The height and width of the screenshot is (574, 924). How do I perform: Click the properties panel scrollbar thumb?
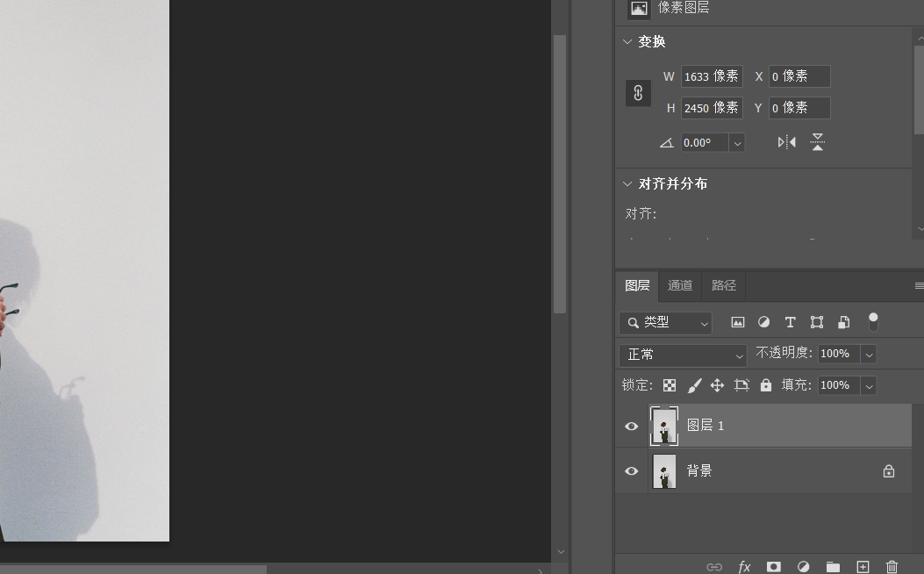click(x=919, y=90)
